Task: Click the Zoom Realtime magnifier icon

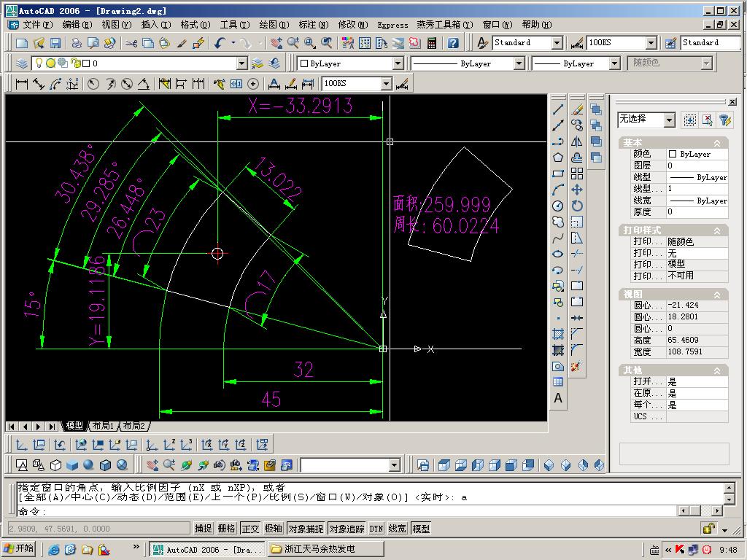Action: (x=293, y=43)
